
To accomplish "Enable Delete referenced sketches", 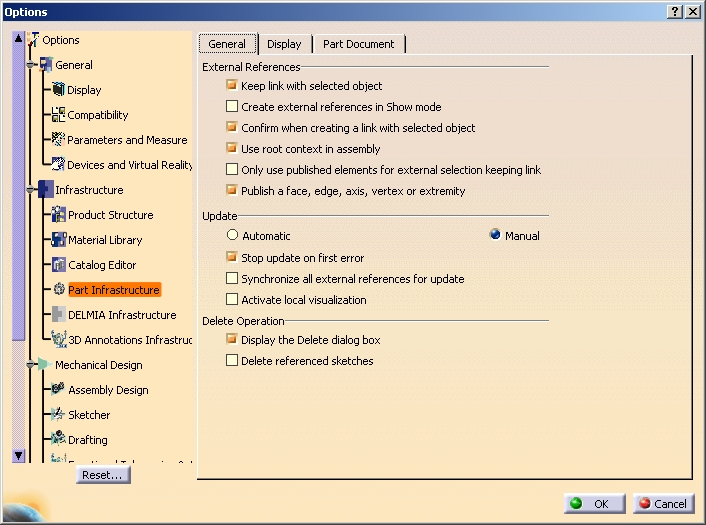I will coord(232,360).
